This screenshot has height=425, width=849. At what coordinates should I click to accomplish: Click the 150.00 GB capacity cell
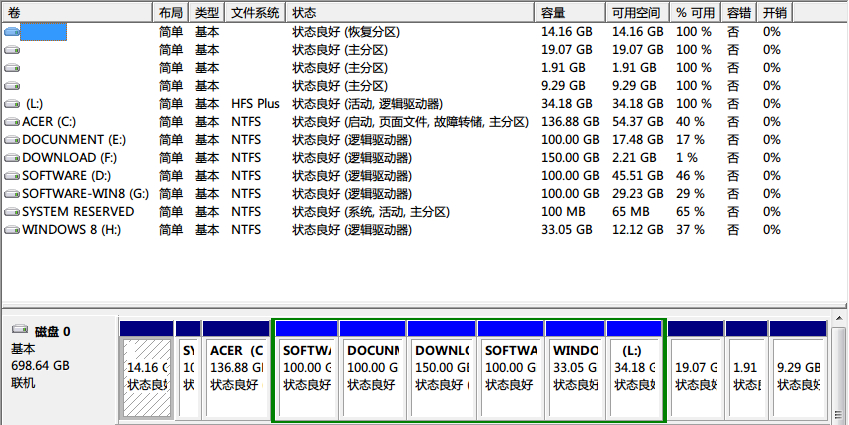(570, 158)
